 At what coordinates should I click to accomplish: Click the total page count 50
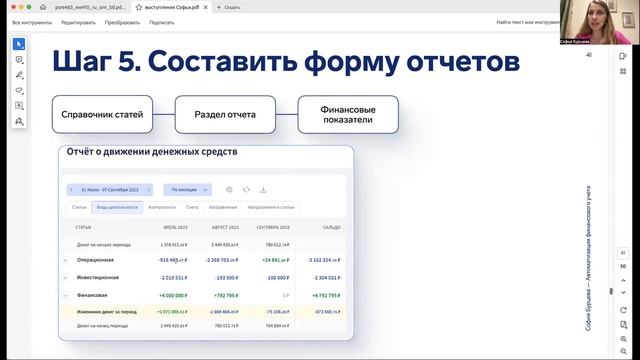point(623,267)
